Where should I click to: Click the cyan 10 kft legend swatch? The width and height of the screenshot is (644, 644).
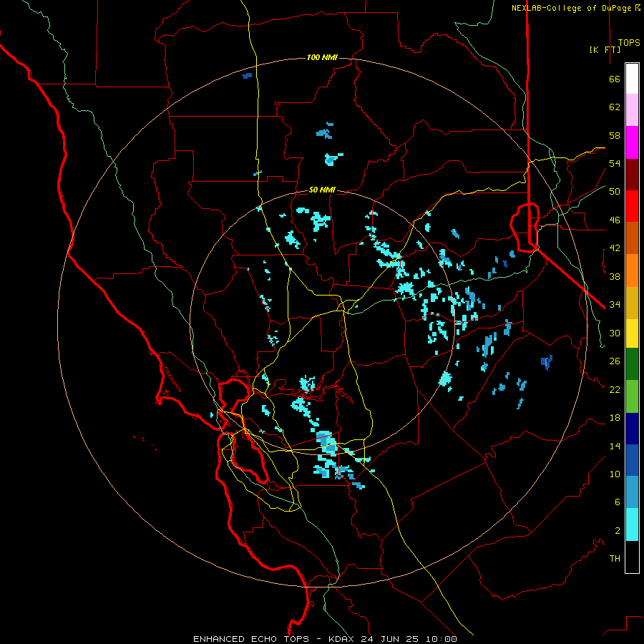click(632, 525)
